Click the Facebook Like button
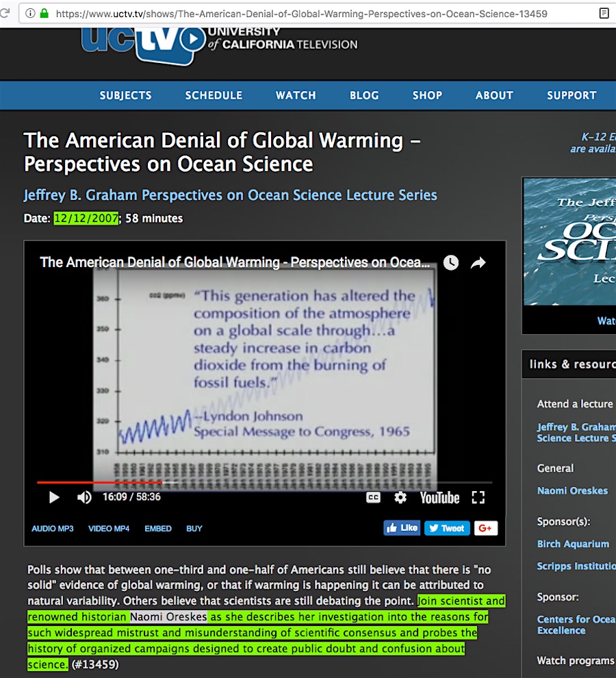 pos(402,528)
